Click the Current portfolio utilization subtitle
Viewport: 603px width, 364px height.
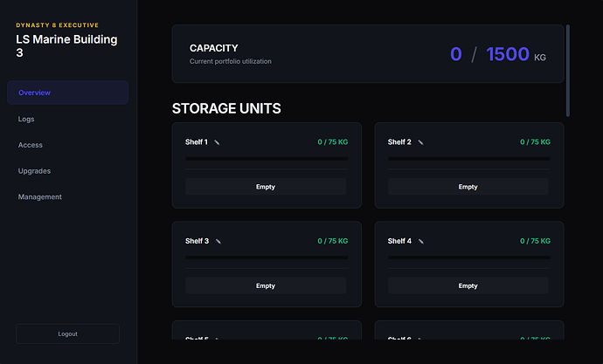[x=231, y=61]
